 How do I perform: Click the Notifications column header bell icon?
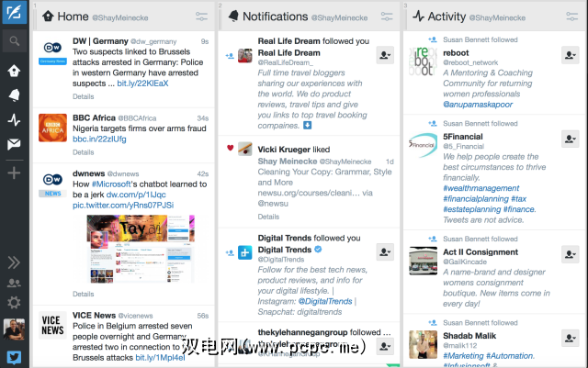[233, 17]
